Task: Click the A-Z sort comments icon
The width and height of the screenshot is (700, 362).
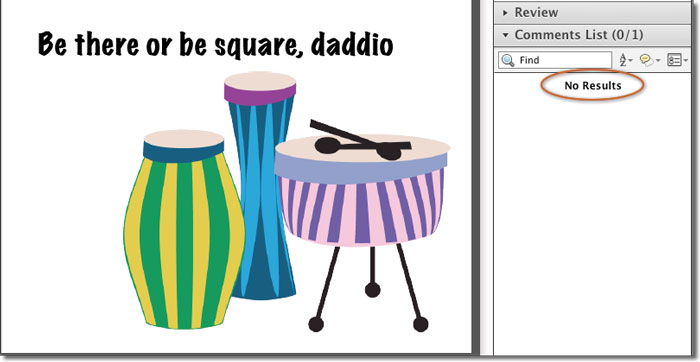Action: pyautogui.click(x=623, y=60)
